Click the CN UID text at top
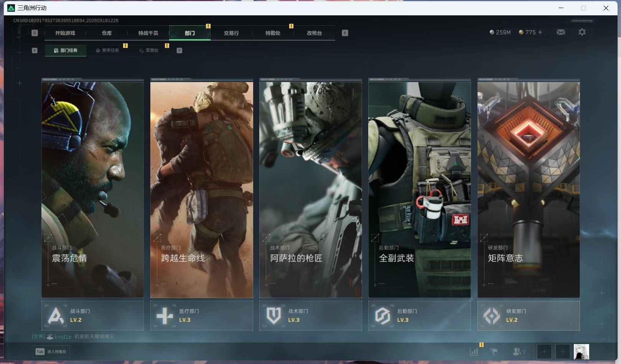Image resolution: width=621 pixels, height=364 pixels. click(x=66, y=20)
